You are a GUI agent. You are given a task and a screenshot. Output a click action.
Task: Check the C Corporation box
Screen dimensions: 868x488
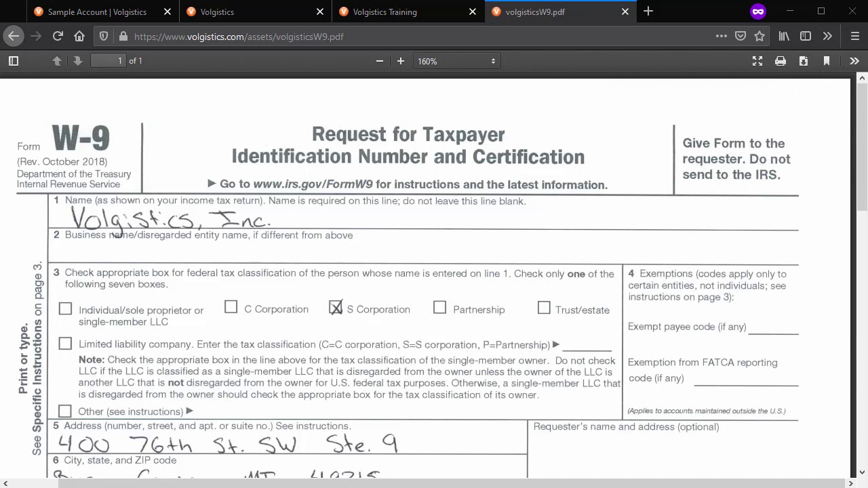coord(231,308)
